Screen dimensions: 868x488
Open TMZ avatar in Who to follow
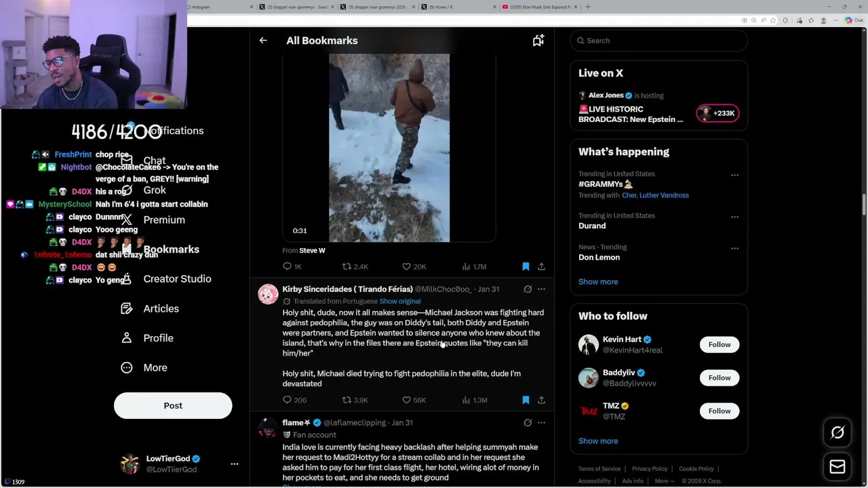(588, 411)
